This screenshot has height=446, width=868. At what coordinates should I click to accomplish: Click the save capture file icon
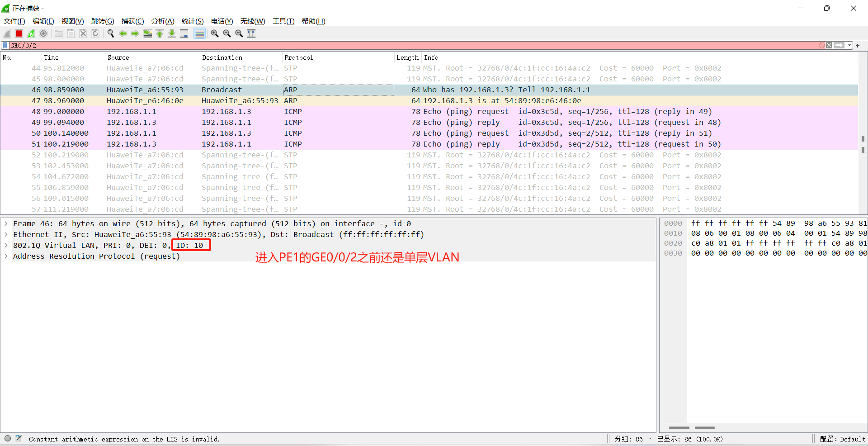[71, 33]
